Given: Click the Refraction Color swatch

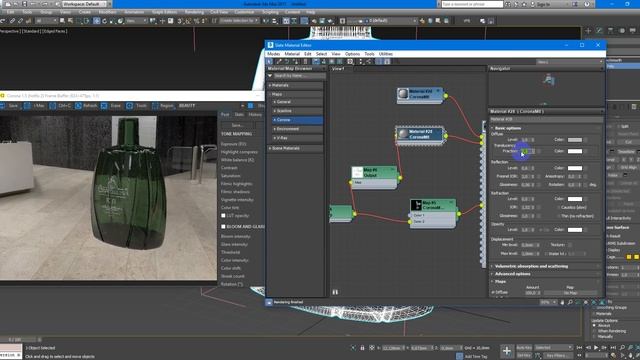Looking at the screenshot, I should point(575,199).
